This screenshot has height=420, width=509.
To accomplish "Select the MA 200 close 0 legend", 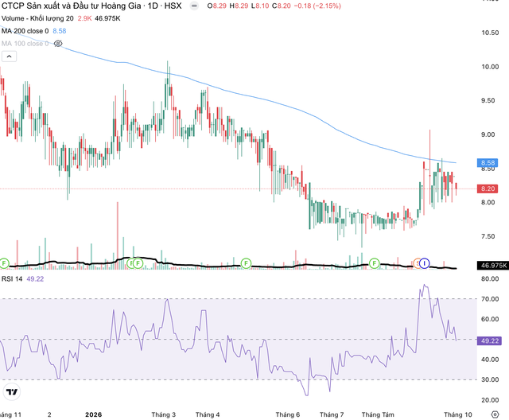I will coord(25,31).
